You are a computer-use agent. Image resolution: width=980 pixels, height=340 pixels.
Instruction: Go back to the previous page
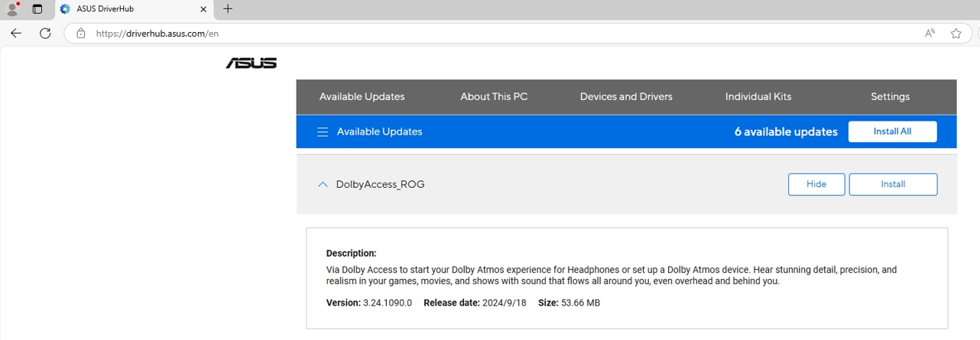coord(16,33)
